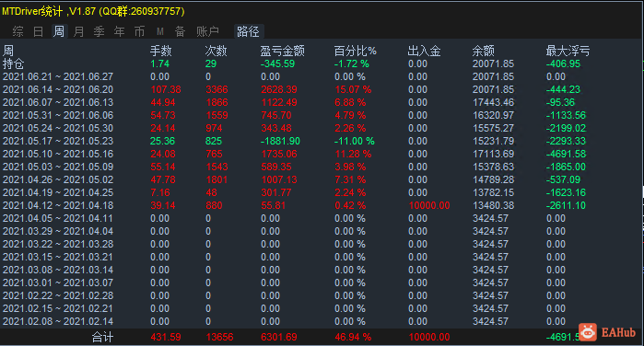Select the 持仓 row label
The height and width of the screenshot is (346, 644).
14,63
